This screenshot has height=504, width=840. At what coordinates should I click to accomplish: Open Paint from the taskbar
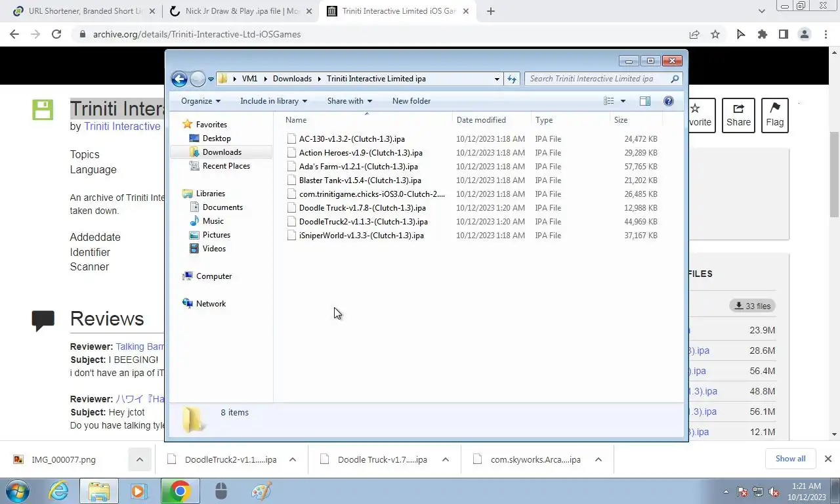[262, 491]
